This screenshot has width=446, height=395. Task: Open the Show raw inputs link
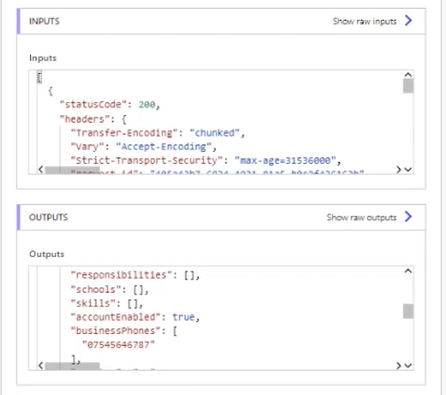365,21
